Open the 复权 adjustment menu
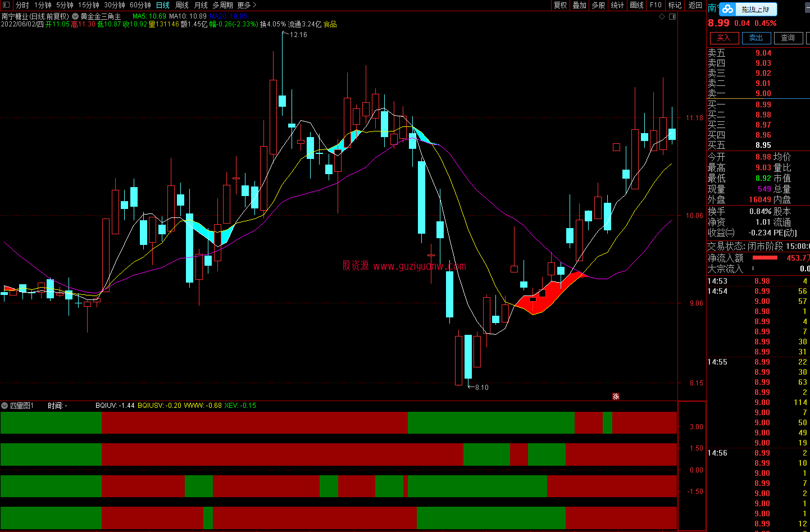Screen dimensions: 810x532 560,5
